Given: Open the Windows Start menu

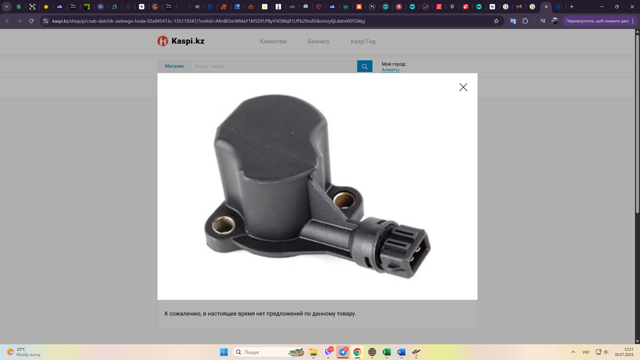Looking at the screenshot, I should click(x=224, y=352).
